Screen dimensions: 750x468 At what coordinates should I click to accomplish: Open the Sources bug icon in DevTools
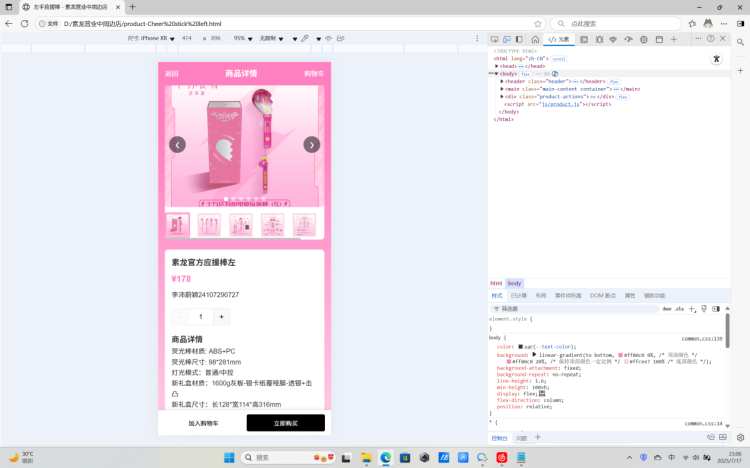599,39
